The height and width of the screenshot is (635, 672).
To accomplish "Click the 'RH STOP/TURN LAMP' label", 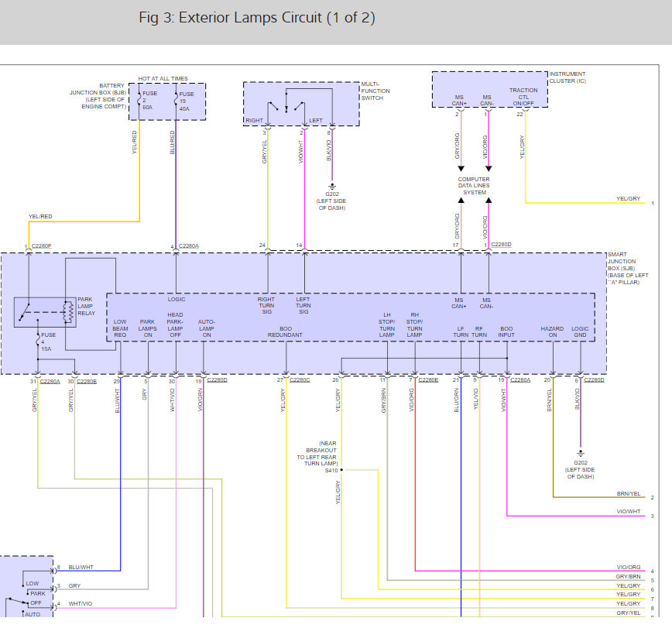I will click(414, 324).
